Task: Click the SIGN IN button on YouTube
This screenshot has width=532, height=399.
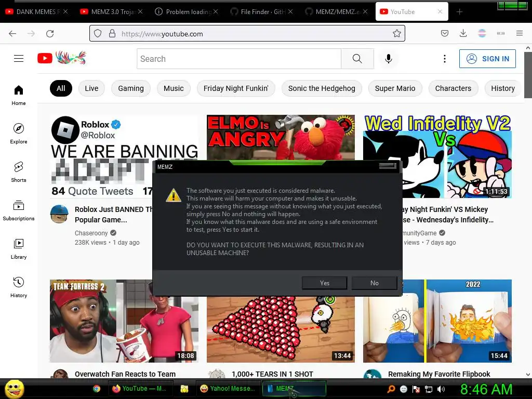Action: (487, 59)
